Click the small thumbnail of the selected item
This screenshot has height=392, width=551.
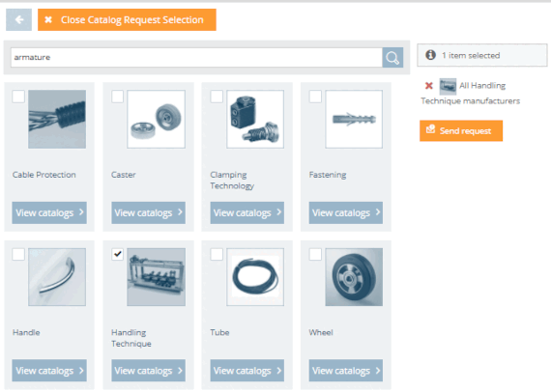tap(448, 86)
